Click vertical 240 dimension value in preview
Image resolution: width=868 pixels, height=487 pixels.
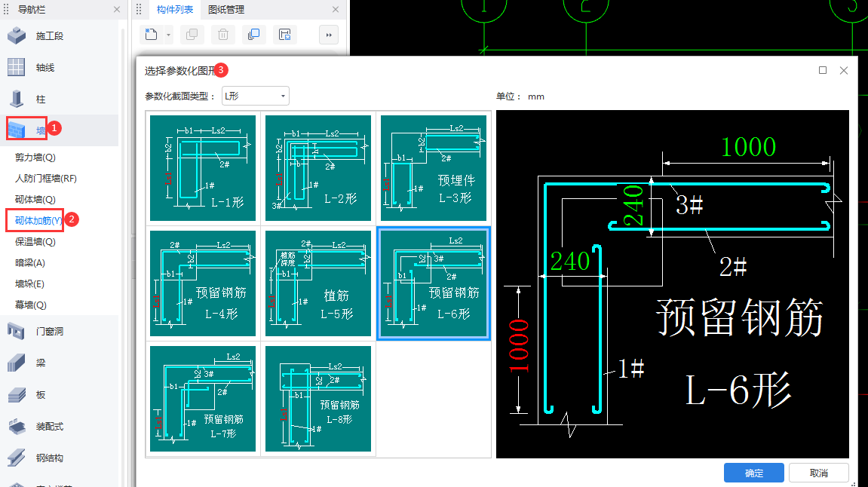(x=633, y=206)
